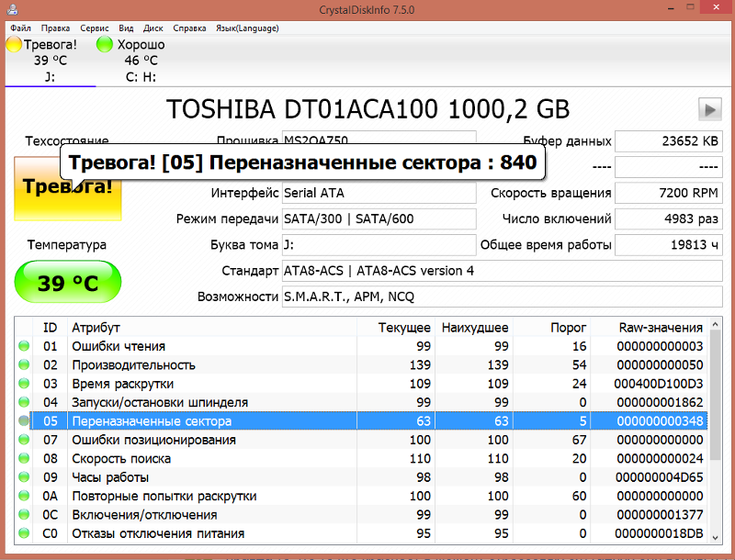
Task: Click the CrystalDiskInfo app icon in title bar
Action: point(13,9)
